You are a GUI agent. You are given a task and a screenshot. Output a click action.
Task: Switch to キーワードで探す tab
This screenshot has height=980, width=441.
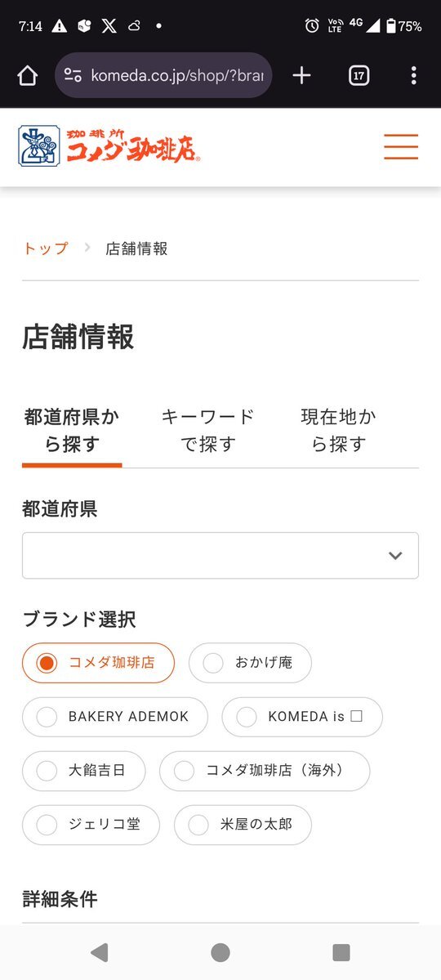coord(208,431)
